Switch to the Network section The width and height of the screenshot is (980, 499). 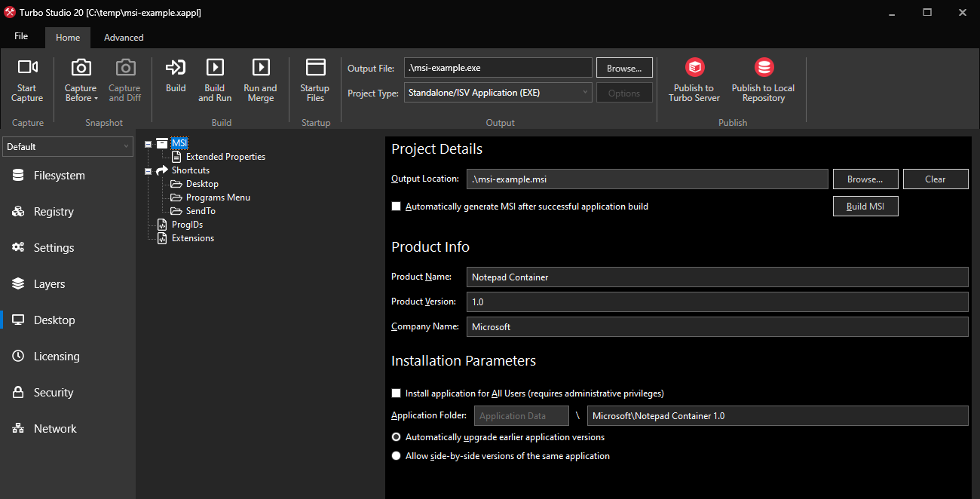pyautogui.click(x=54, y=428)
